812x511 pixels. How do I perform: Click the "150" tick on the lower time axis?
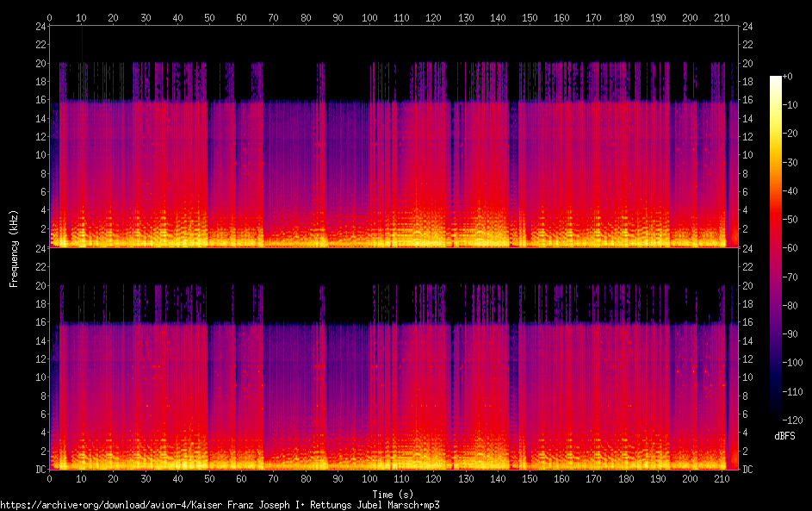click(530, 479)
